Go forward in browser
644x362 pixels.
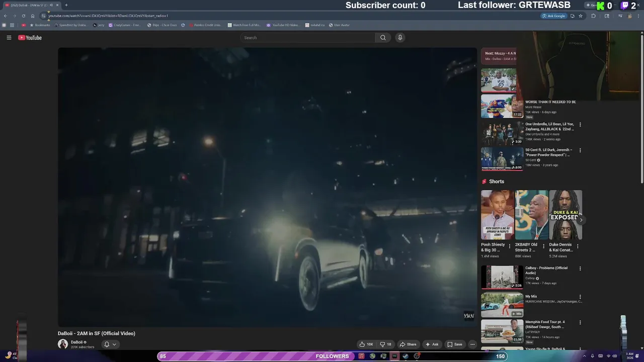(14, 16)
